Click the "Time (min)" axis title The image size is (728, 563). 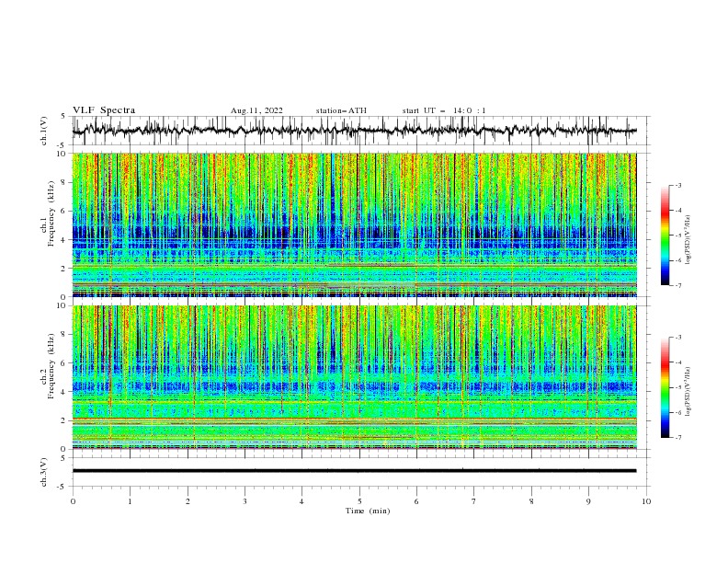(x=368, y=511)
